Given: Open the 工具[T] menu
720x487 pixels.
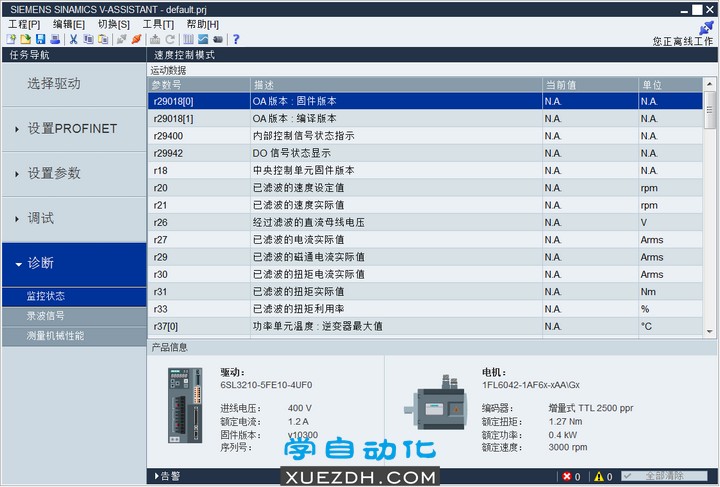Looking at the screenshot, I should point(158,24).
